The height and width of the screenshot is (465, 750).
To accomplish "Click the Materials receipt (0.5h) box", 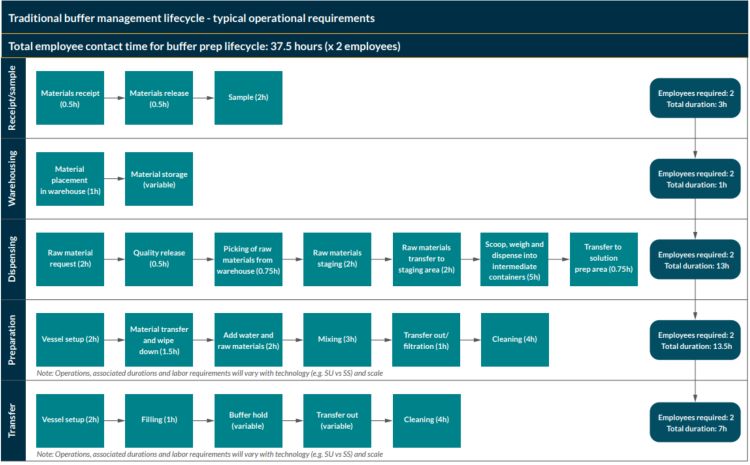I will point(70,98).
